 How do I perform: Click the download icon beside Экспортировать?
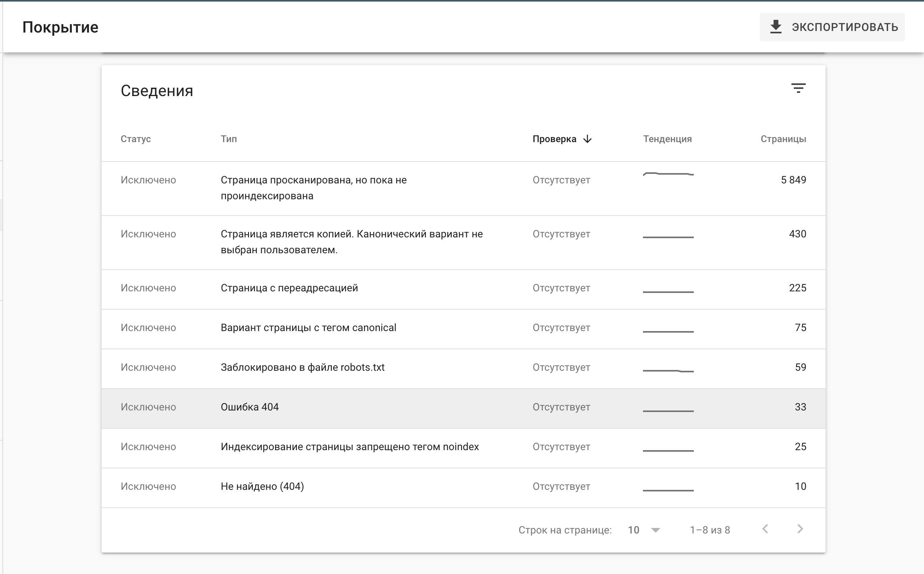tap(776, 27)
